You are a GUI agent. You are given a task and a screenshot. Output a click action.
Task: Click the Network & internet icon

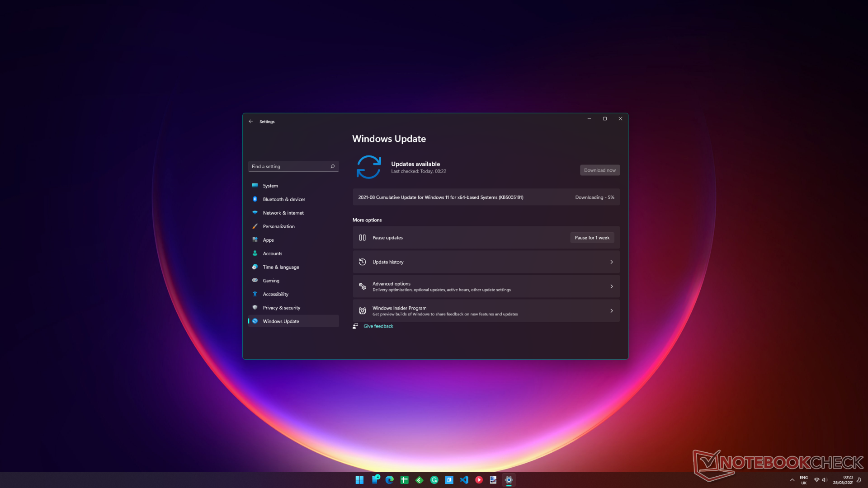point(256,212)
